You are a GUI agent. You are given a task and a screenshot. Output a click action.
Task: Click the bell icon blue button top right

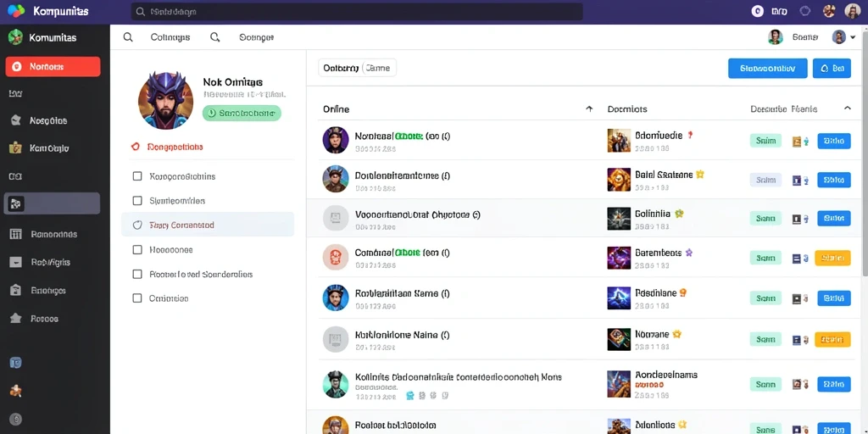click(832, 68)
